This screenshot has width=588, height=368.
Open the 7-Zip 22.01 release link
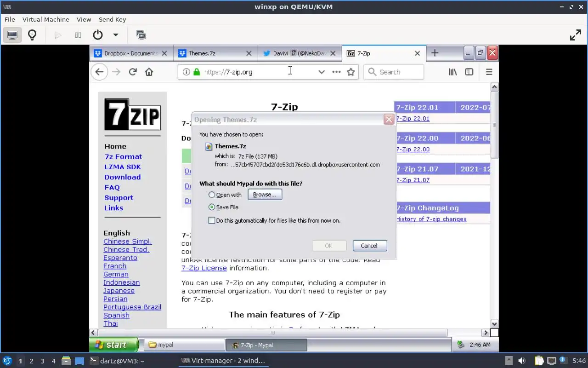click(413, 119)
